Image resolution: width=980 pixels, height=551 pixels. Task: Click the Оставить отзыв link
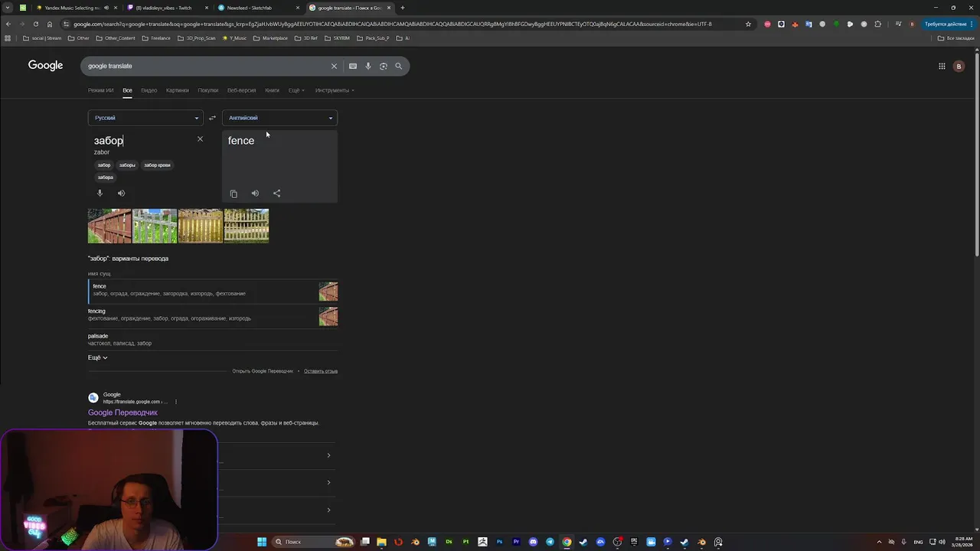(x=321, y=371)
